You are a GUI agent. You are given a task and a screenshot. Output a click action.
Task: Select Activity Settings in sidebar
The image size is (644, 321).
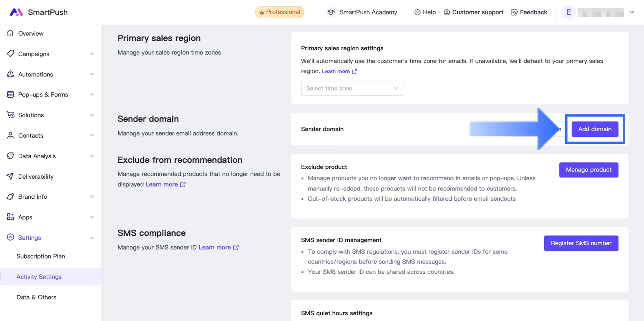[x=39, y=277]
